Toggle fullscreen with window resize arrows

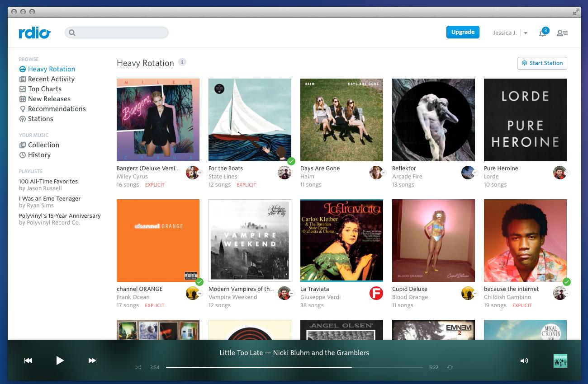(576, 12)
